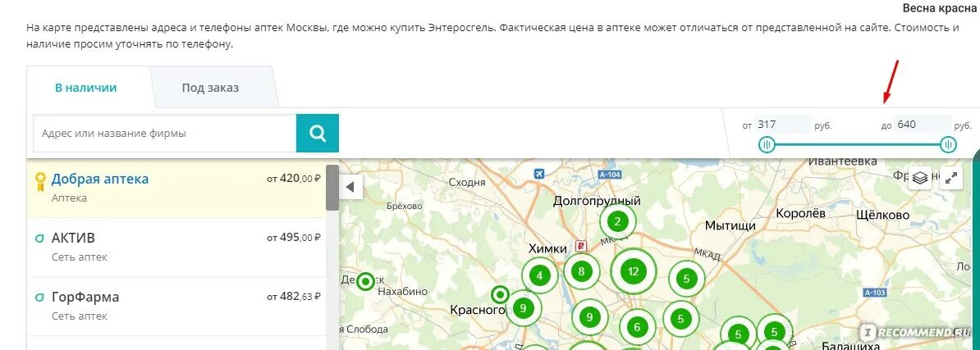Click the Сходня label on the map
Image resolution: width=980 pixels, height=350 pixels.
pos(467,182)
